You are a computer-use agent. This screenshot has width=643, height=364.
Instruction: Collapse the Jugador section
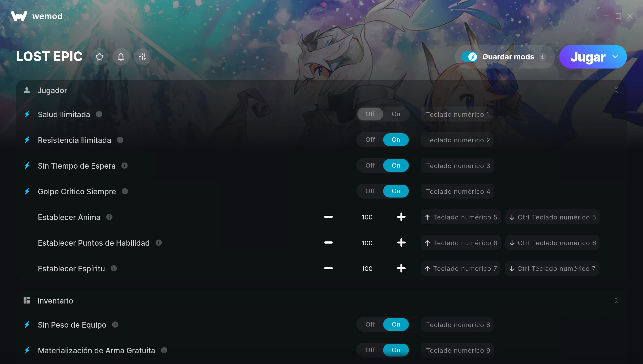(616, 90)
